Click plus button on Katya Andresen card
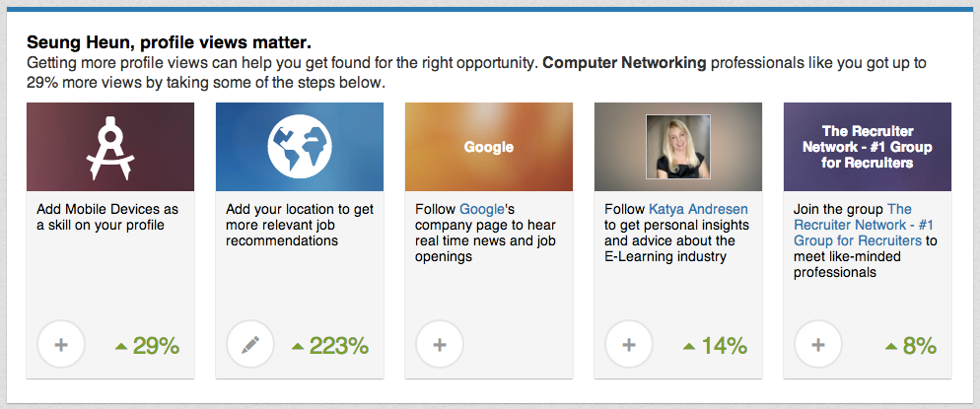The height and width of the screenshot is (409, 980). tap(629, 345)
